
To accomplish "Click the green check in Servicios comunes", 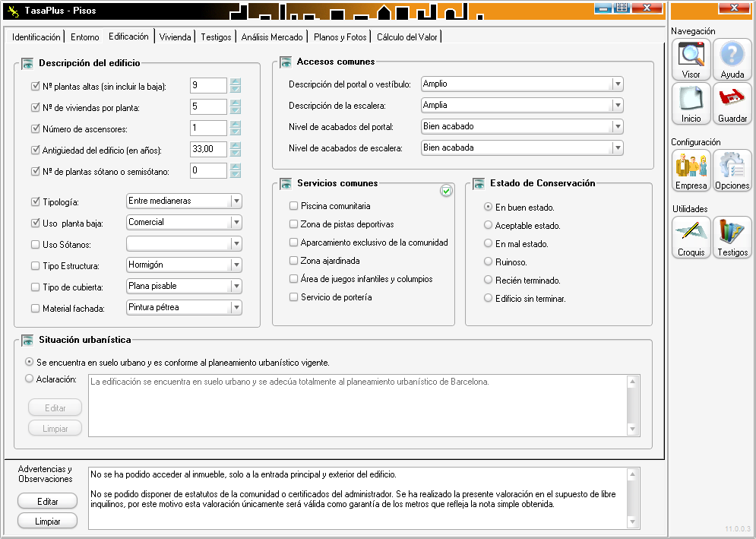I will 447,191.
